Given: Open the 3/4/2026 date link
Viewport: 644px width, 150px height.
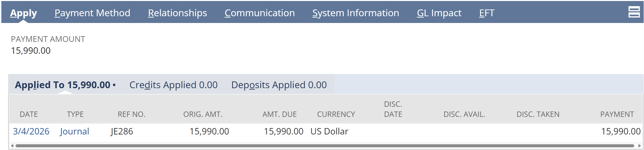Looking at the screenshot, I should coord(31,131).
